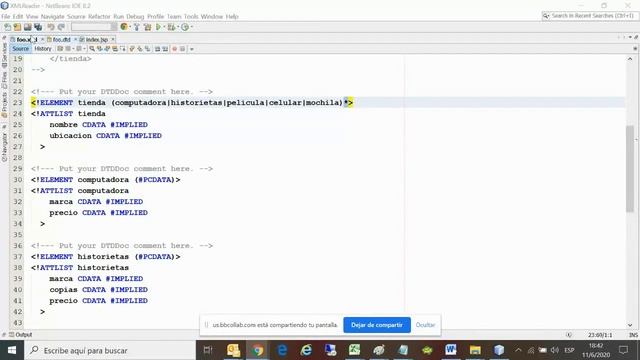
Task: Click the New File toolbar icon
Action: (x=7, y=27)
